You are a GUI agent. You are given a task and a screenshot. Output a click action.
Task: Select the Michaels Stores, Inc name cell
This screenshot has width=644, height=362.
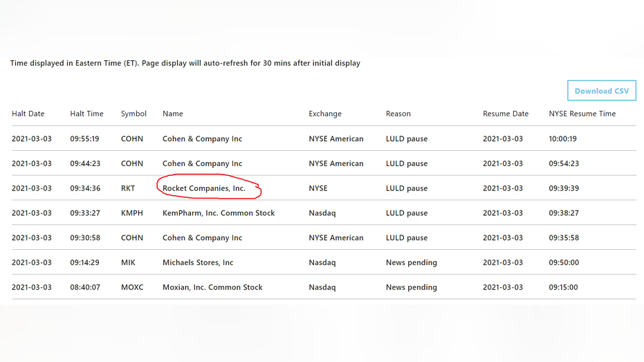[x=198, y=262]
